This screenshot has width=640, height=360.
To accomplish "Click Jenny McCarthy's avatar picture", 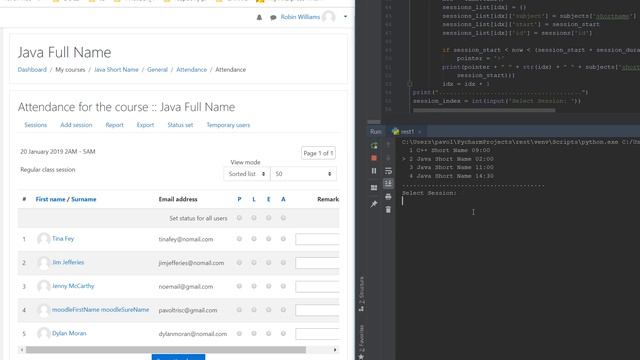I will [44, 286].
